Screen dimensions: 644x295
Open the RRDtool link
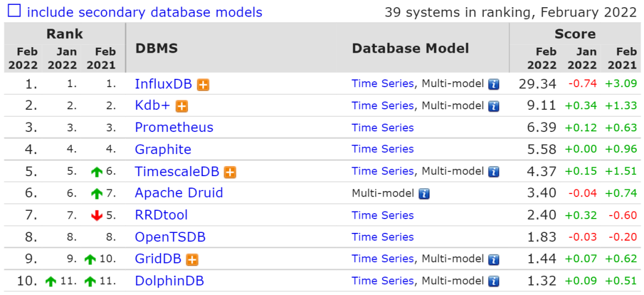[162, 215]
